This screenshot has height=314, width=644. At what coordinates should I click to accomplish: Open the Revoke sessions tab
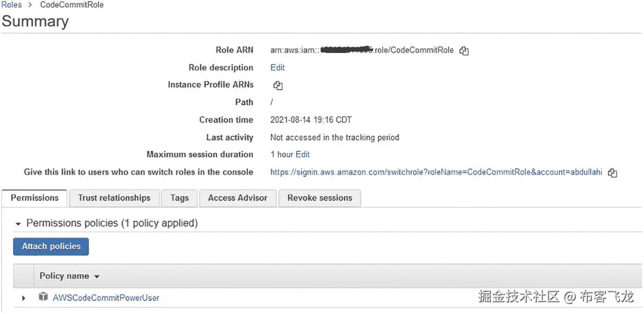(320, 198)
